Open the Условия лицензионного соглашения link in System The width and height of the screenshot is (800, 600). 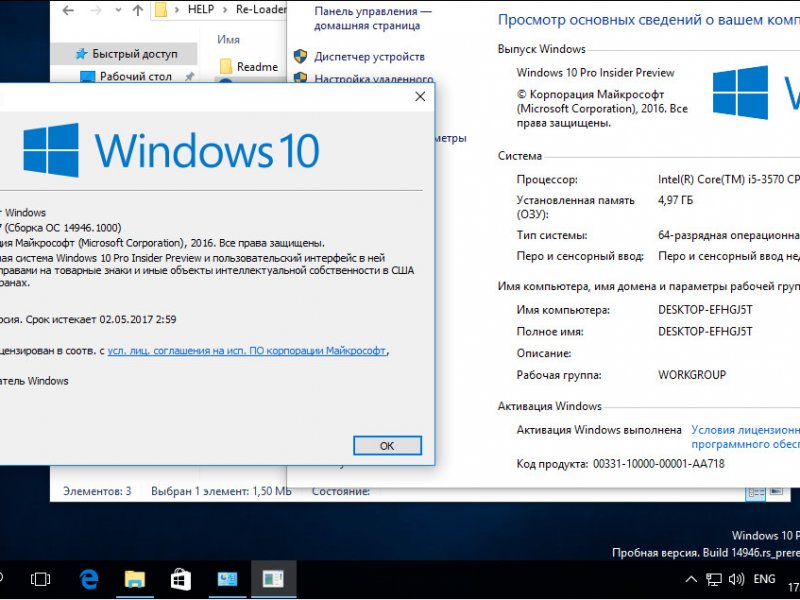click(x=745, y=437)
